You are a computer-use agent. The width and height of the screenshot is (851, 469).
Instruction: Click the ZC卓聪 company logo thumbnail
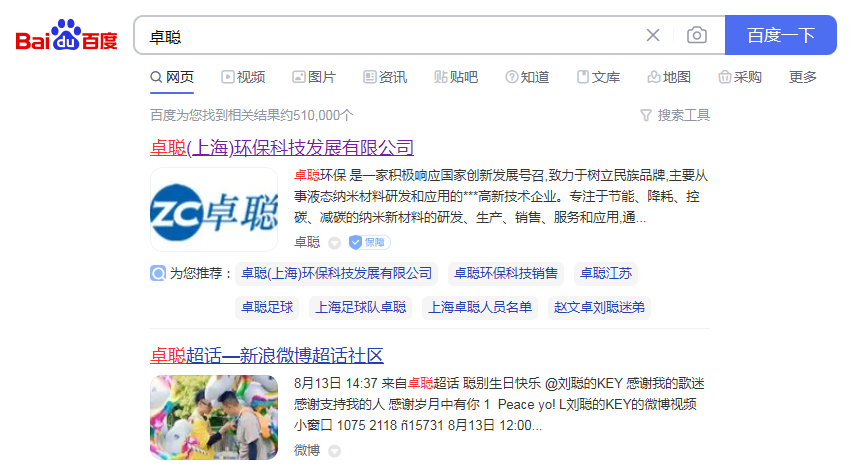pyautogui.click(x=214, y=210)
